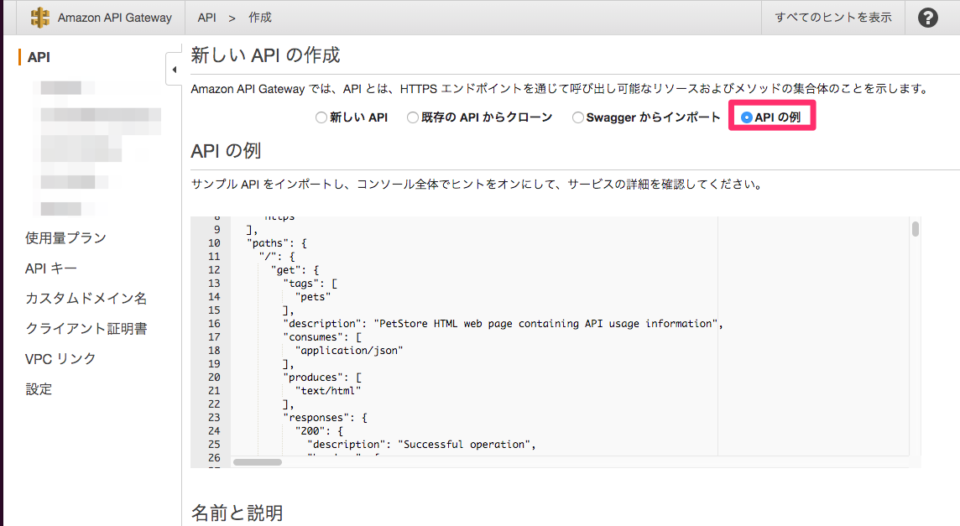Click "application/json" text in code editor
Viewport: 960px width, 526px height.
tap(349, 350)
